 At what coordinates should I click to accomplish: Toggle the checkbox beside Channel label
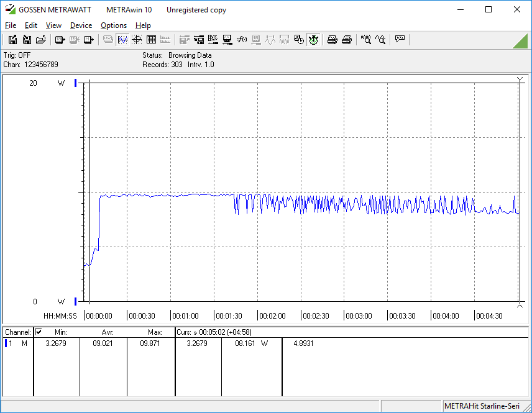(39, 332)
